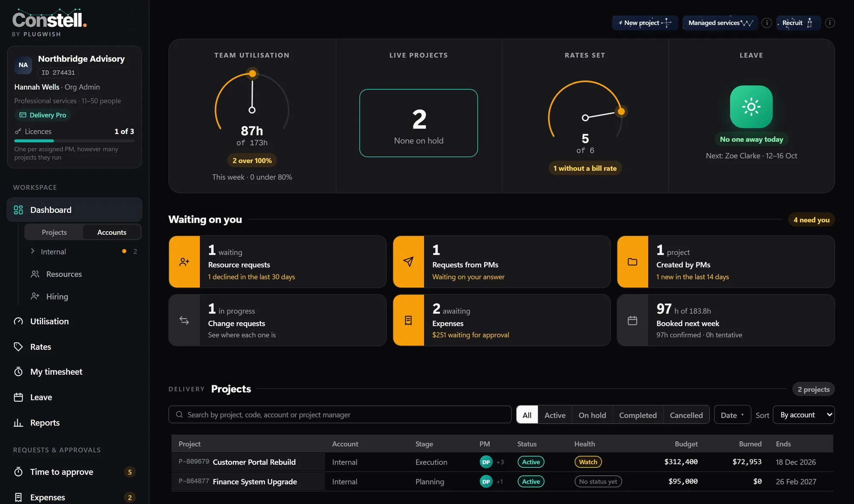This screenshot has width=854, height=504.
Task: Click the Booked next week calendar icon
Action: coord(633,320)
